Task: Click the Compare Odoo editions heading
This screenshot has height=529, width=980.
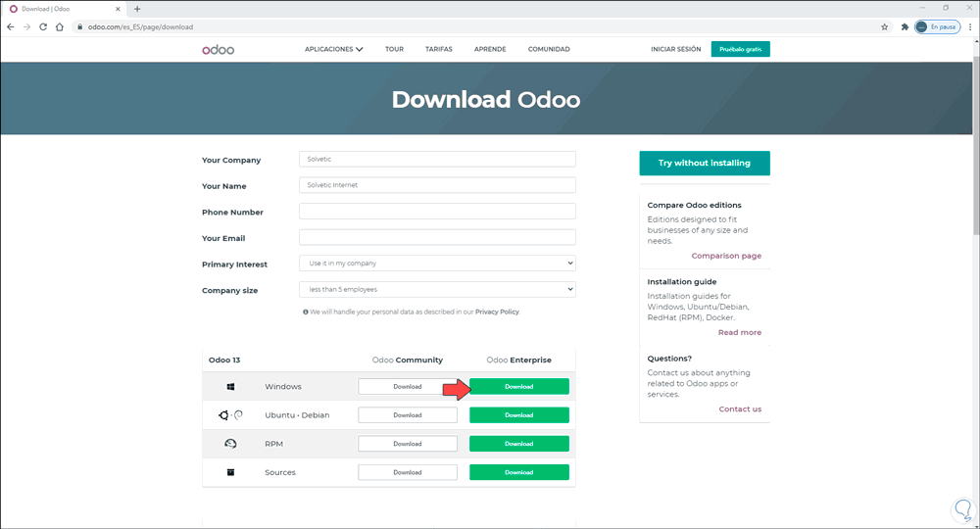Action: coord(695,205)
